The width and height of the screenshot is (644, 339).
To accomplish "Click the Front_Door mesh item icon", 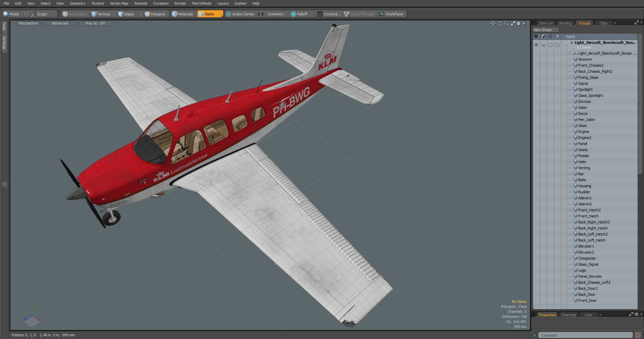I will tap(575, 300).
